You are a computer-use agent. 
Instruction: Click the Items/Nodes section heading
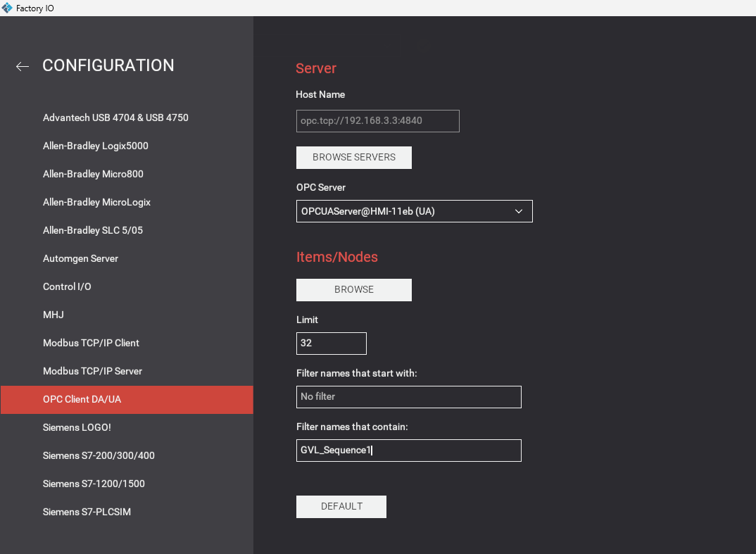coord(337,257)
